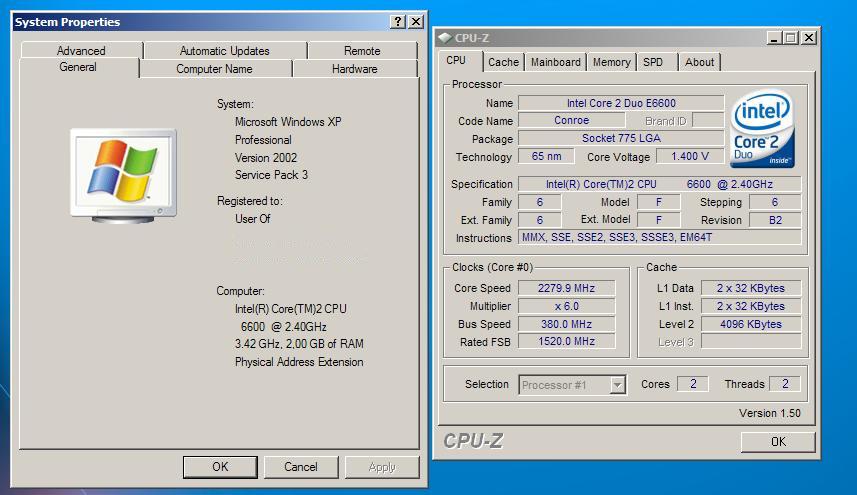The height and width of the screenshot is (495, 857).
Task: Click the empty Brand ID field
Action: [708, 120]
